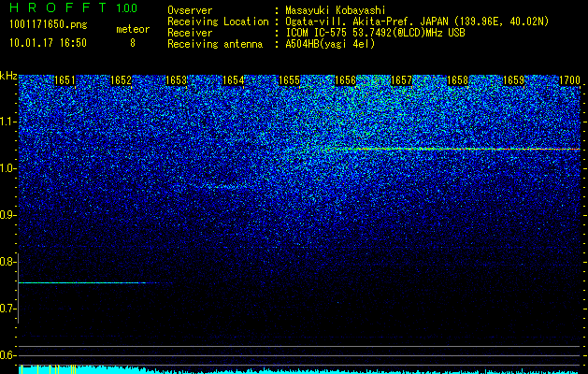Click the cyan signal-strength bar graph at bottom

click(300, 370)
